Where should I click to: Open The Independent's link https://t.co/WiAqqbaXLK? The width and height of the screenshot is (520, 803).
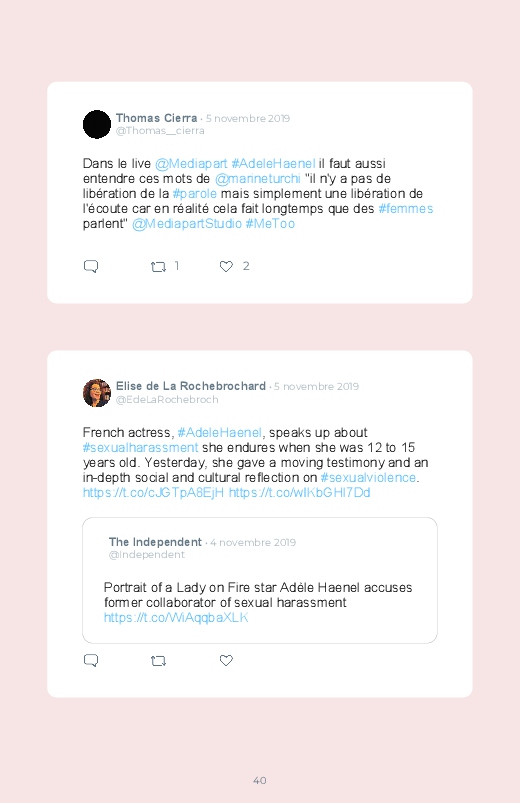[x=176, y=618]
